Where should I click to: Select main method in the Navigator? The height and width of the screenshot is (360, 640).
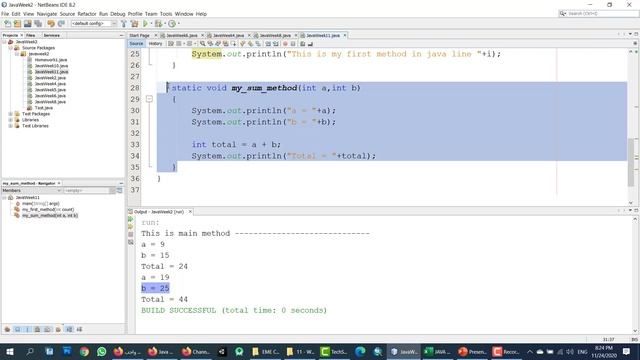pos(40,203)
